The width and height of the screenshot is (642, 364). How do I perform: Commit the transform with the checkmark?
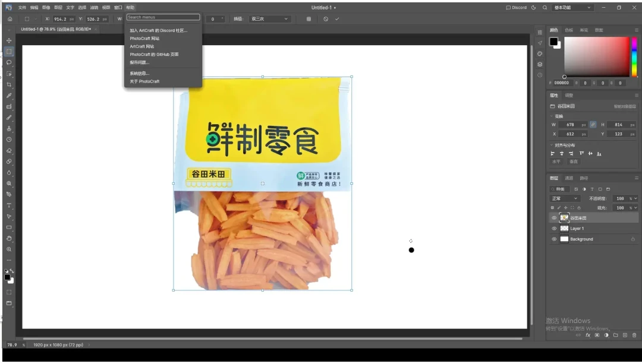[x=337, y=19]
